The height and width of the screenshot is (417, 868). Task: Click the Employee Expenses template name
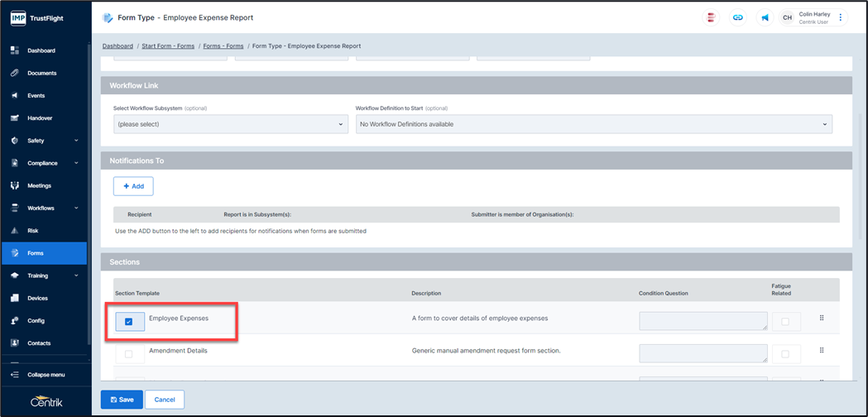[x=179, y=319]
